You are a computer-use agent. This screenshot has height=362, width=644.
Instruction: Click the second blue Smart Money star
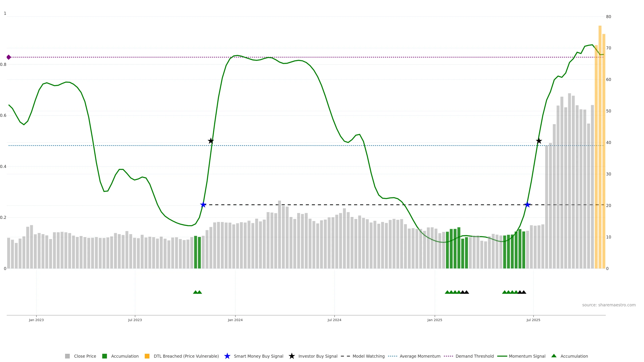coord(527,205)
